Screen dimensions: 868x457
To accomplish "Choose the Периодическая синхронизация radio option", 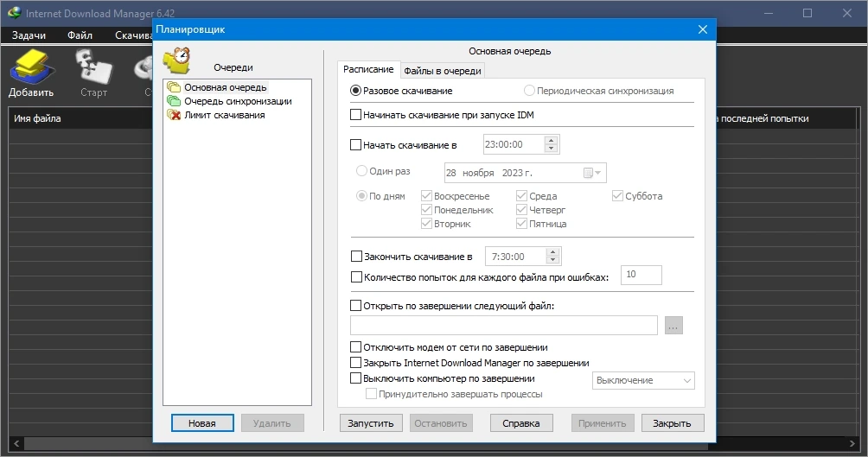I will 529,91.
